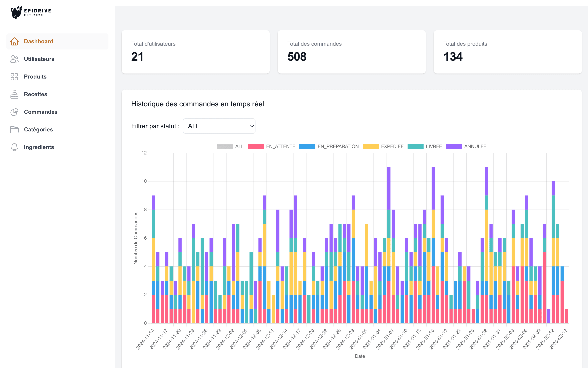The width and height of the screenshot is (588, 368).
Task: Click the Date axis title
Action: tap(360, 356)
